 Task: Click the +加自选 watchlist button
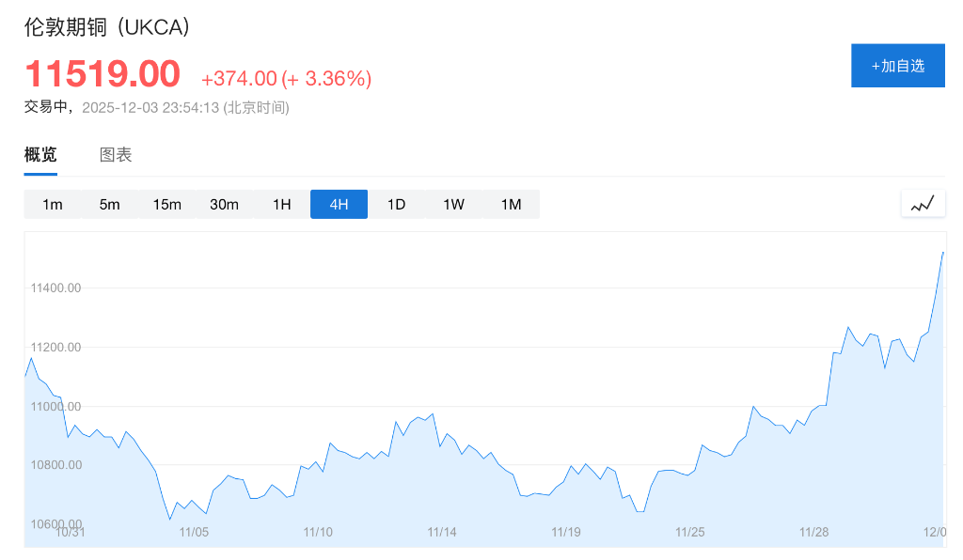pyautogui.click(x=897, y=65)
